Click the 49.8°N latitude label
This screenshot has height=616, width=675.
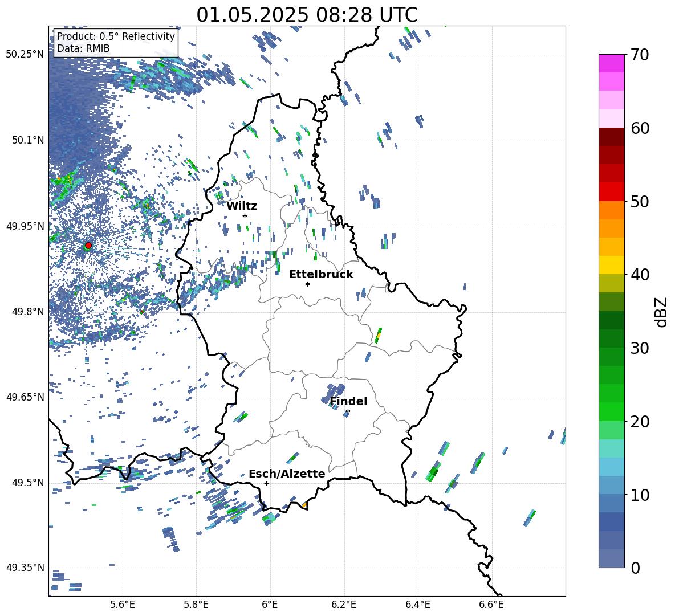click(27, 311)
